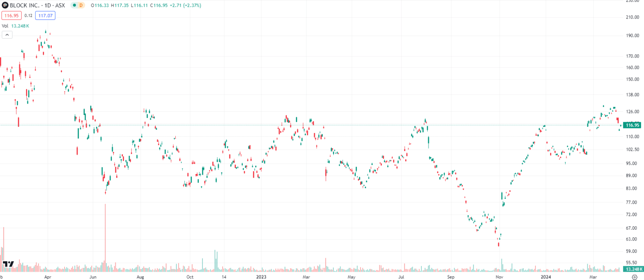The width and height of the screenshot is (644, 280).
Task: Toggle visibility of the Vol indicator
Action: (x=4, y=26)
